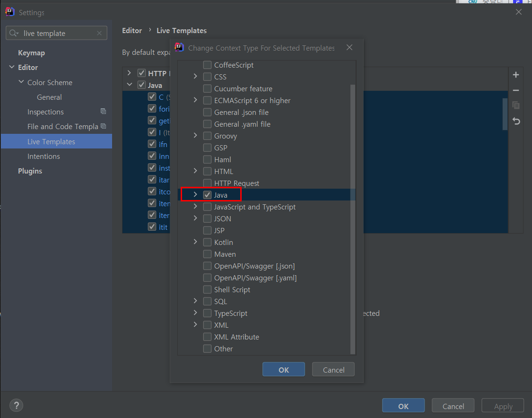The width and height of the screenshot is (532, 418).
Task: Click the Editor breadcrumb link
Action: click(132, 31)
